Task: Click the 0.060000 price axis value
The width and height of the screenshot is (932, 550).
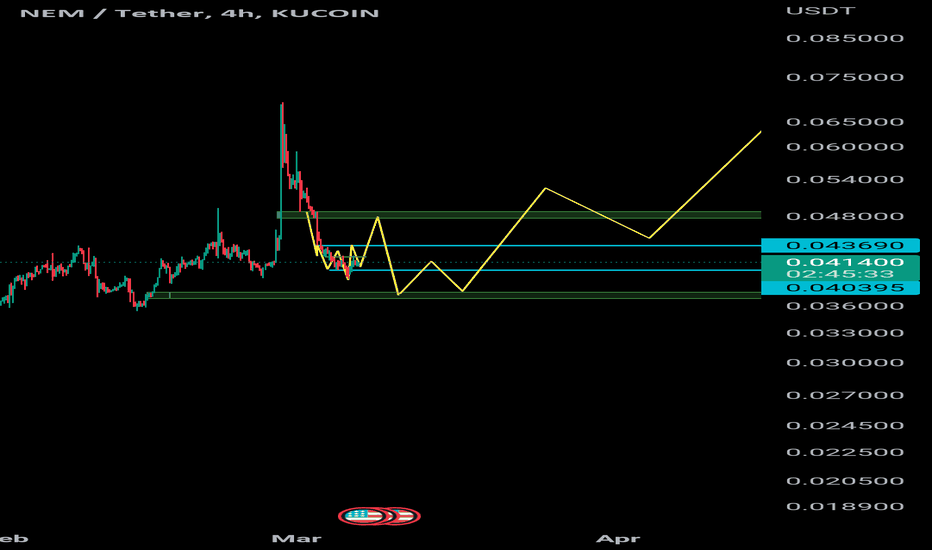Action: (x=845, y=147)
